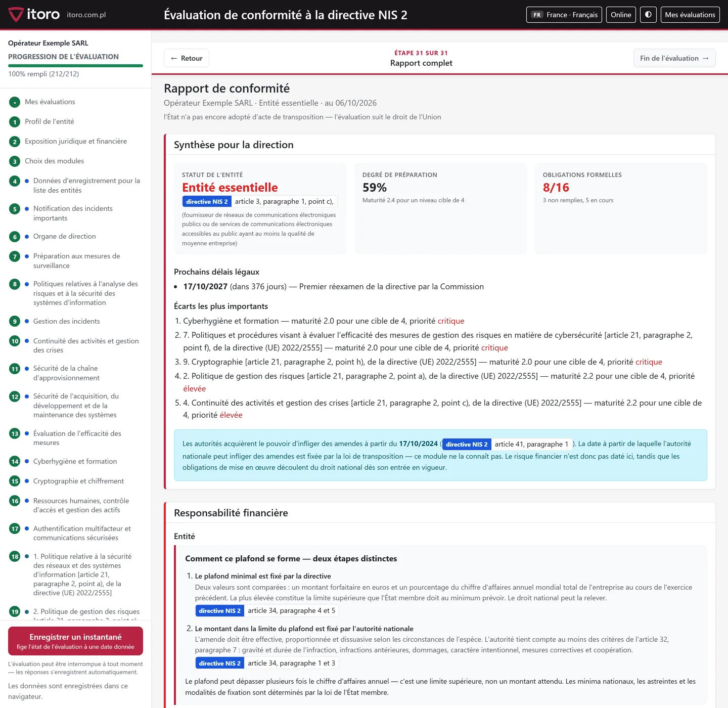This screenshot has width=728, height=708.
Task: Select Authentification multifacteur et communications sécurisées
Action: pyautogui.click(x=82, y=533)
